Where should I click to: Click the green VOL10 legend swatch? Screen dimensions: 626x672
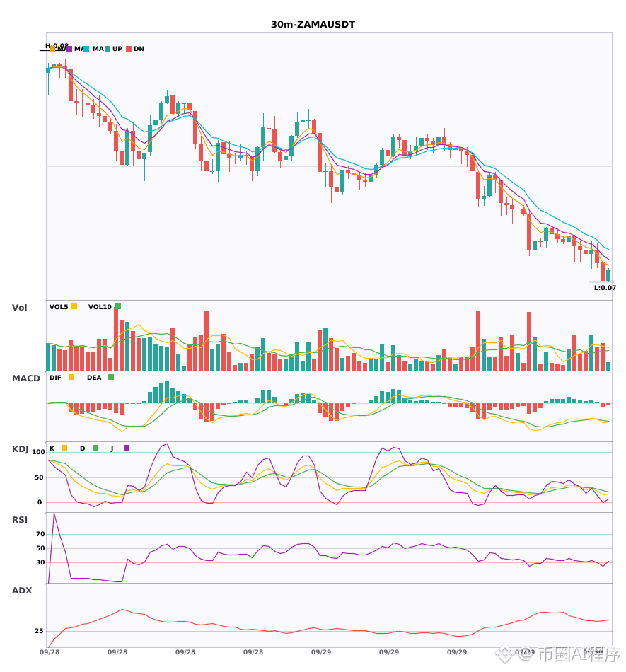click(118, 306)
